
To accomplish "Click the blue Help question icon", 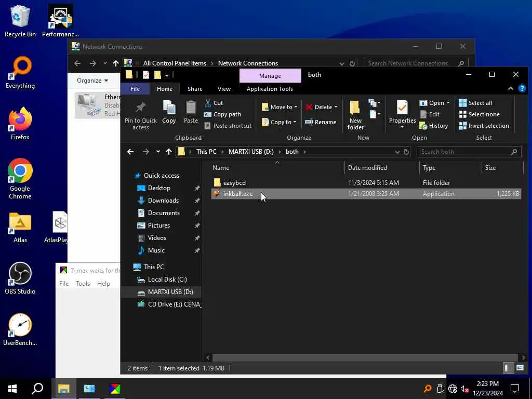I will 522,88.
